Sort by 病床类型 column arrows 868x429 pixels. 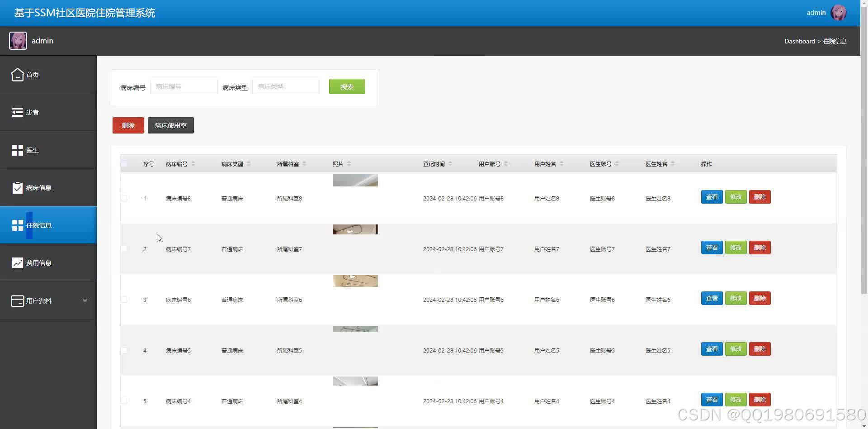pyautogui.click(x=249, y=163)
